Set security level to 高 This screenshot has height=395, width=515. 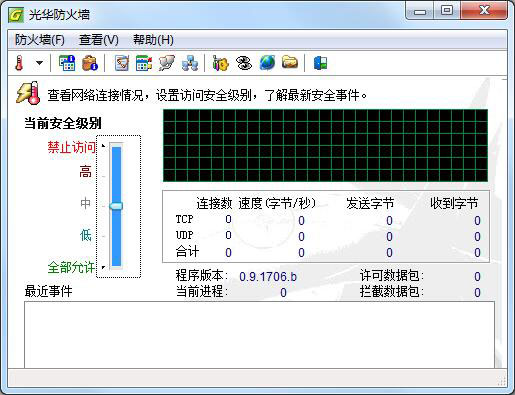85,172
